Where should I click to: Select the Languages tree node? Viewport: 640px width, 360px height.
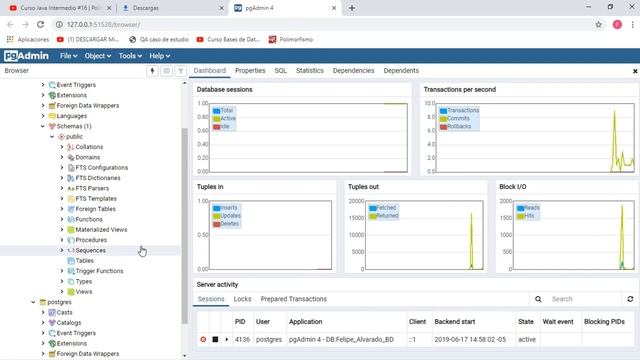[x=71, y=116]
